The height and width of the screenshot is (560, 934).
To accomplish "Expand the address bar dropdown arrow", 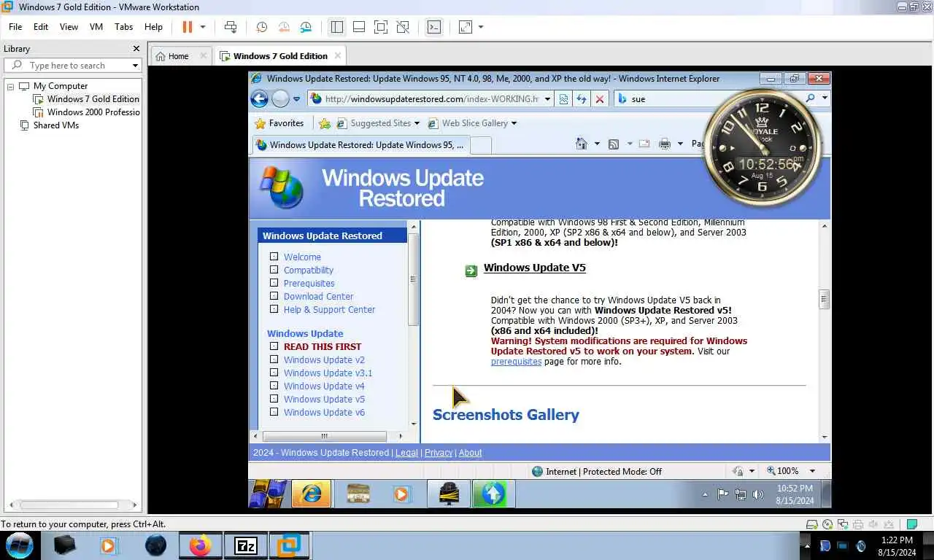I will (548, 99).
